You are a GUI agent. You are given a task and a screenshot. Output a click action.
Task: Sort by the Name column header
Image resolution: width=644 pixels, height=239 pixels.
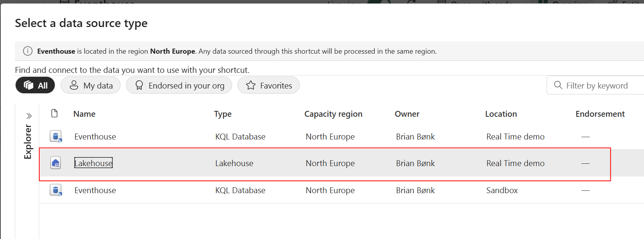[x=85, y=114]
